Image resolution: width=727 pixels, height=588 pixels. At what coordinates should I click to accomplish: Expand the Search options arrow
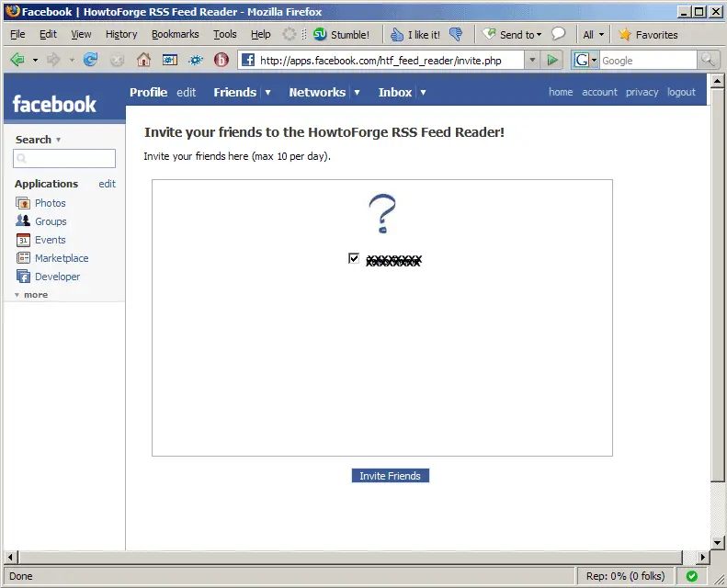59,140
